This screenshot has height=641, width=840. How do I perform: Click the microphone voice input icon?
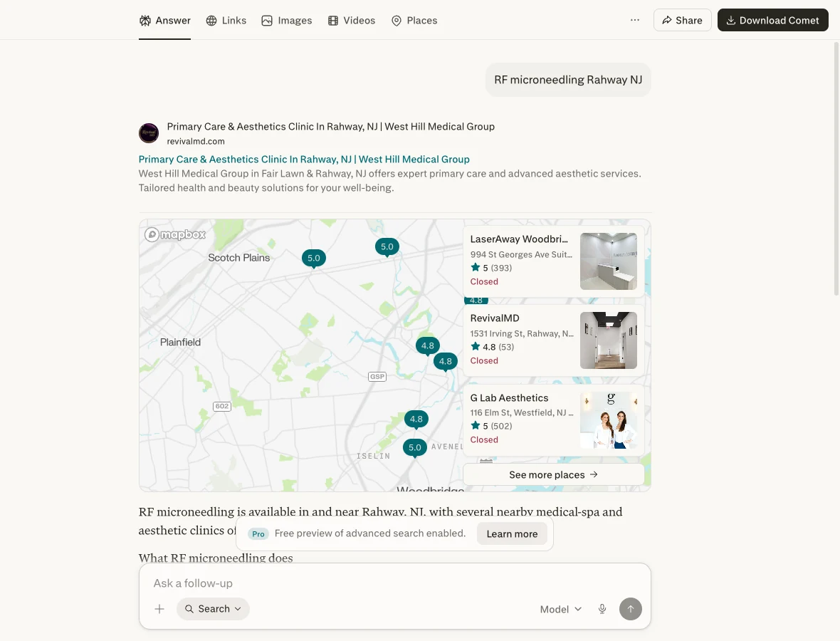point(602,609)
